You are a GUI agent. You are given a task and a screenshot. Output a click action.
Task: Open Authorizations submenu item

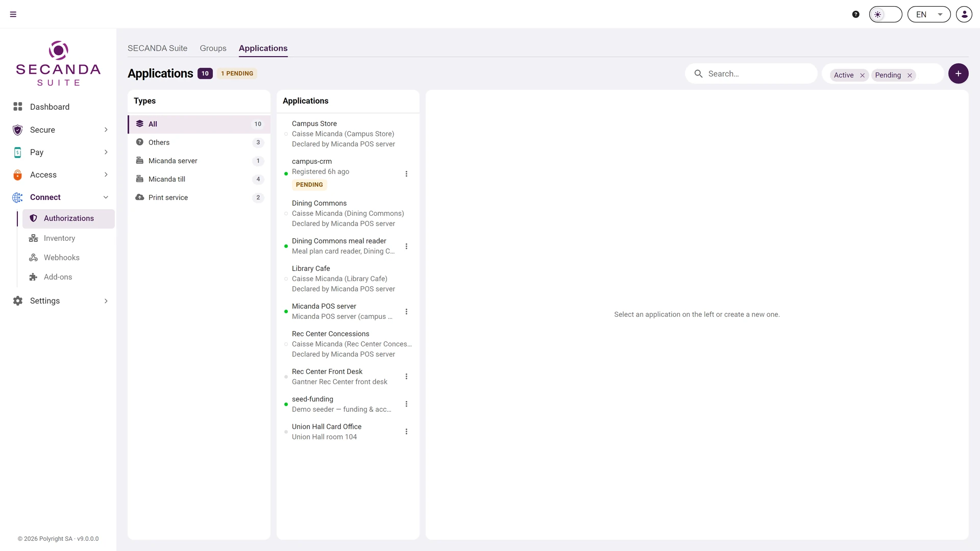click(68, 218)
